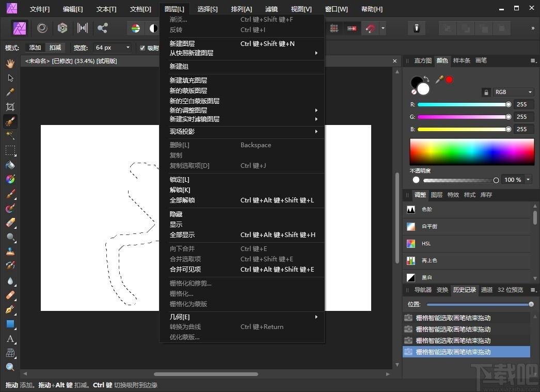Expand 新建实时滤镜图层 submenu
The height and width of the screenshot is (392, 540).
coord(242,119)
